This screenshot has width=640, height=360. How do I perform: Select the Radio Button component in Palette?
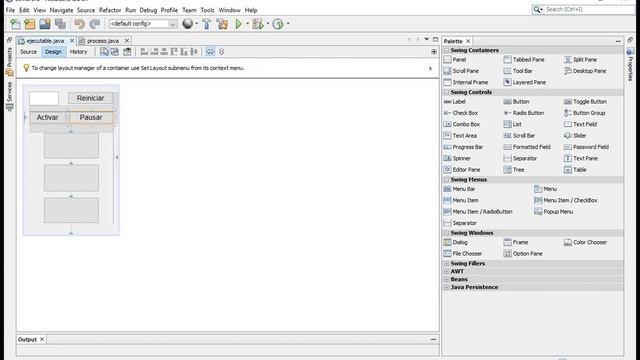(524, 113)
